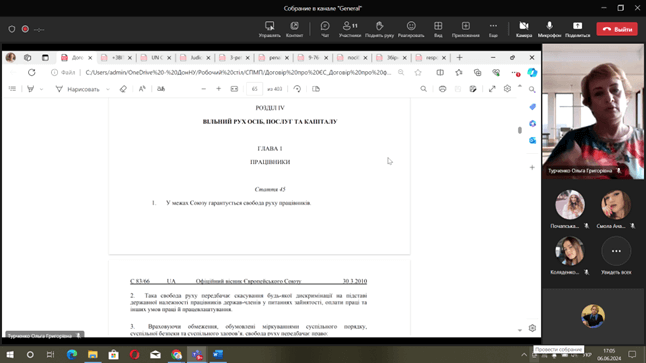The height and width of the screenshot is (363, 646).
Task: Raise hand in the meeting
Action: (x=379, y=29)
